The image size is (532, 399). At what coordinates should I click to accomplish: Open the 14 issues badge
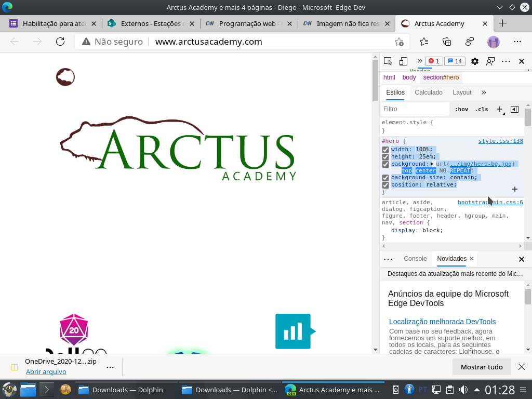455,61
